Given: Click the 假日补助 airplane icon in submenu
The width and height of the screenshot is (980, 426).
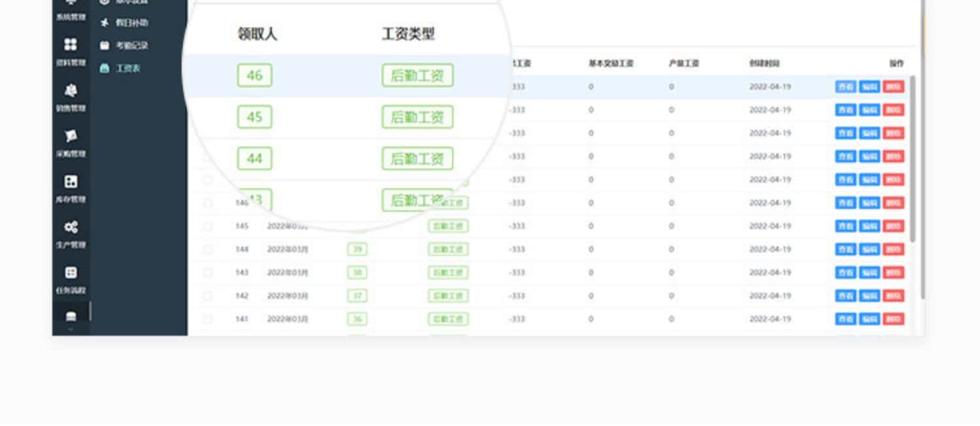Looking at the screenshot, I should coord(105,22).
